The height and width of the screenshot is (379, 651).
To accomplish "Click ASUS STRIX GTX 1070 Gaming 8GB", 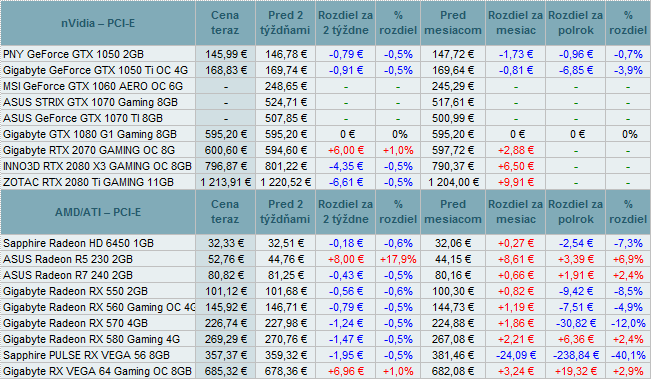I will (91, 102).
